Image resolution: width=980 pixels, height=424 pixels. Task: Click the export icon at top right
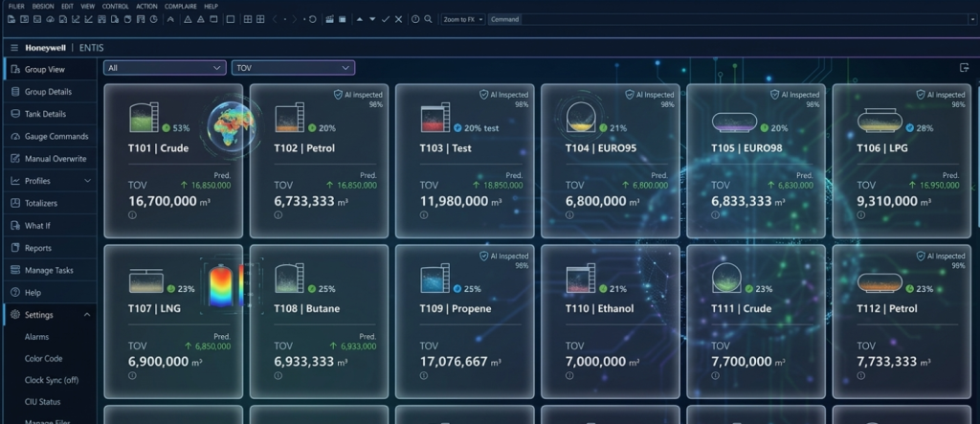(x=964, y=68)
